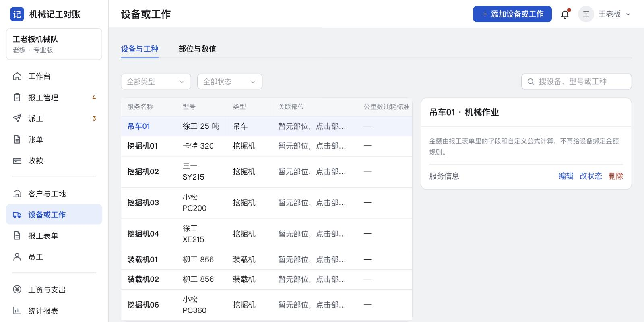Click the 王 user avatar
Image resolution: width=644 pixels, height=322 pixels.
586,14
